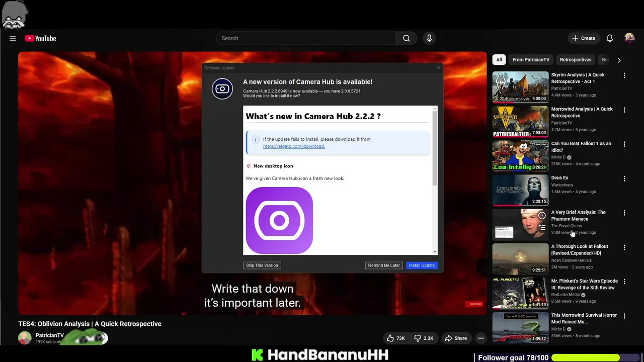Click 'New desktop icon' heading in notes
The image size is (644, 362).
click(273, 166)
